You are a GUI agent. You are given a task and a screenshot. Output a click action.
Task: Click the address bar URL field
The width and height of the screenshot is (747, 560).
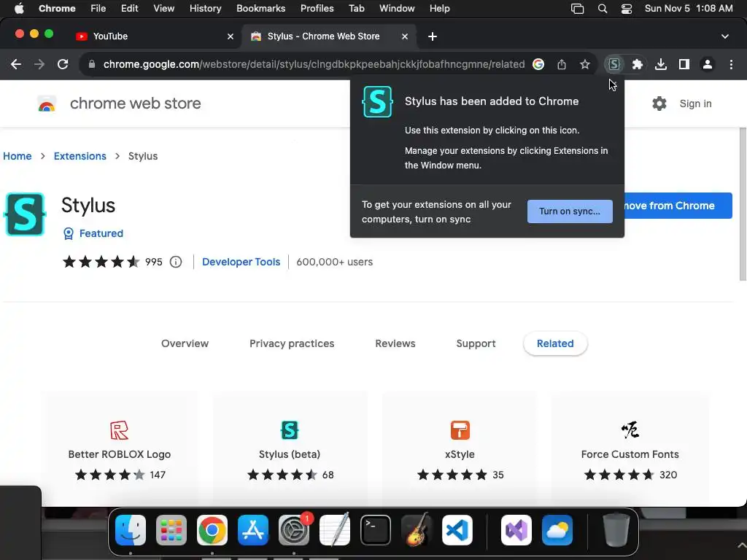tap(314, 64)
